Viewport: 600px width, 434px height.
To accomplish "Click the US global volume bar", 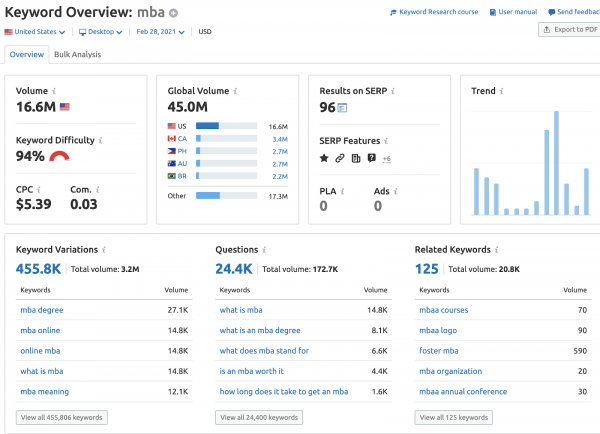I will click(227, 126).
